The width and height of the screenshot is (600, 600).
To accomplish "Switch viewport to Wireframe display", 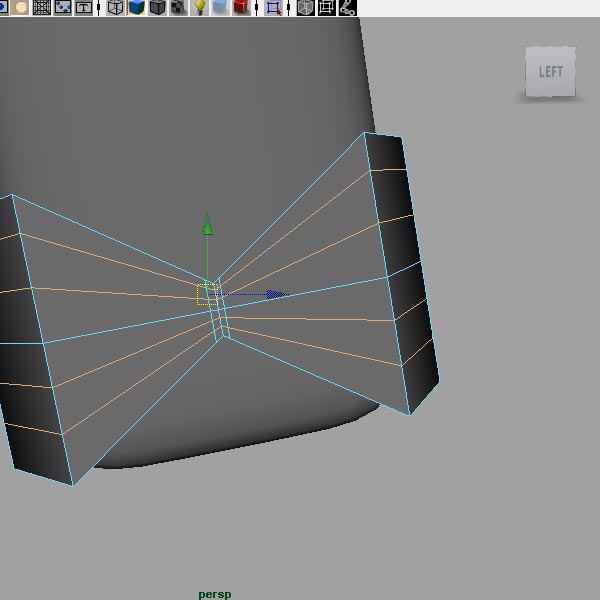I will pos(115,7).
